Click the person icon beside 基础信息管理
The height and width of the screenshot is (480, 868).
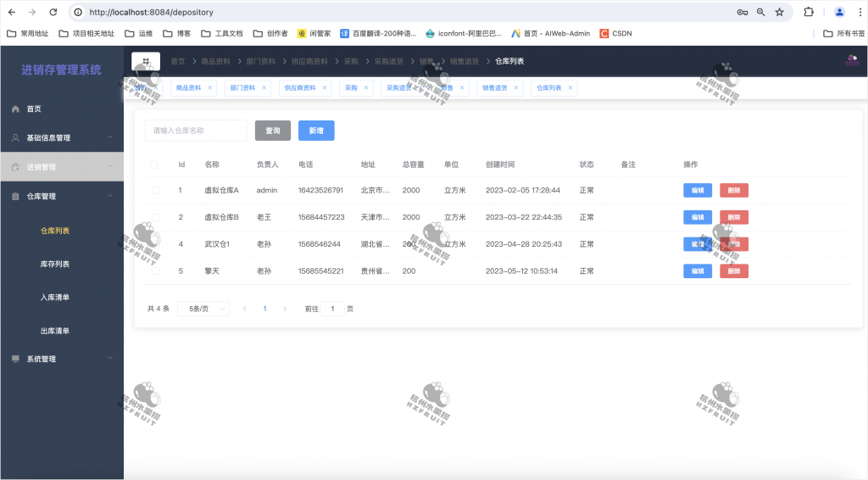coord(15,137)
